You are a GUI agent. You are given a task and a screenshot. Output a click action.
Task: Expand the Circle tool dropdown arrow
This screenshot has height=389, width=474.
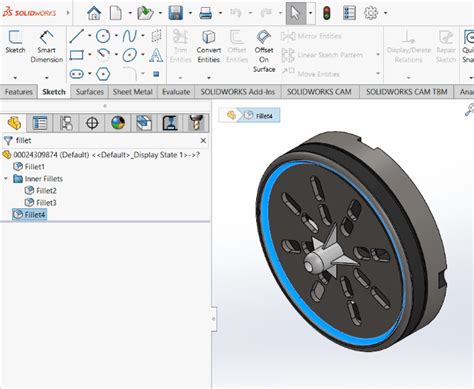click(x=116, y=35)
